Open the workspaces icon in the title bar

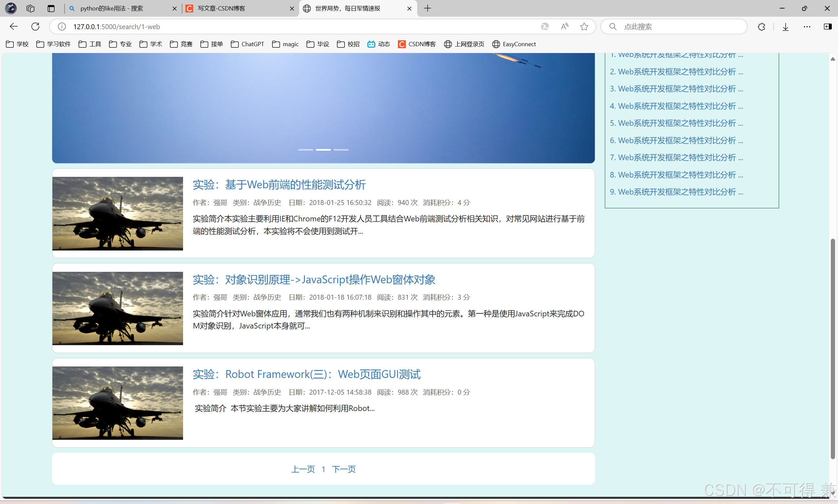(30, 8)
